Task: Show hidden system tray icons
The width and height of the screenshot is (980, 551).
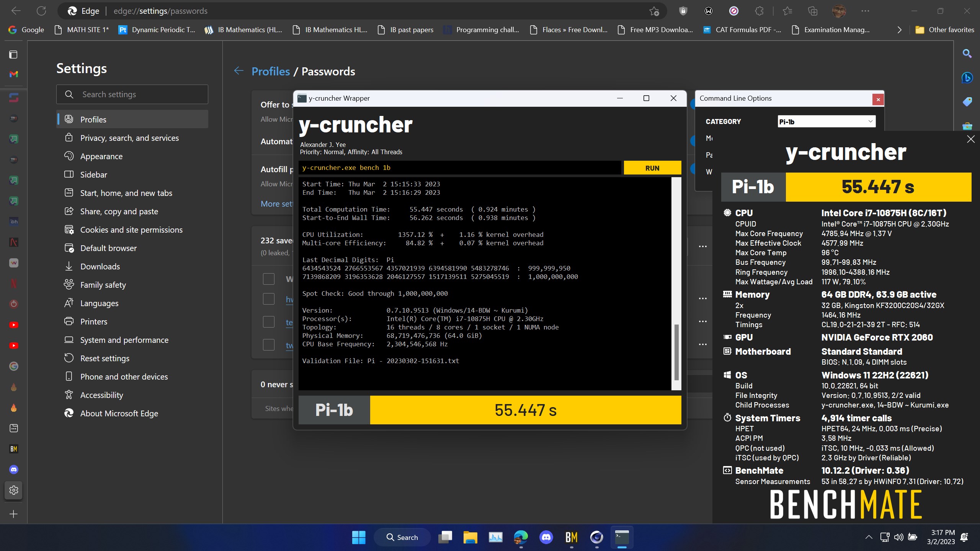Action: pos(869,537)
